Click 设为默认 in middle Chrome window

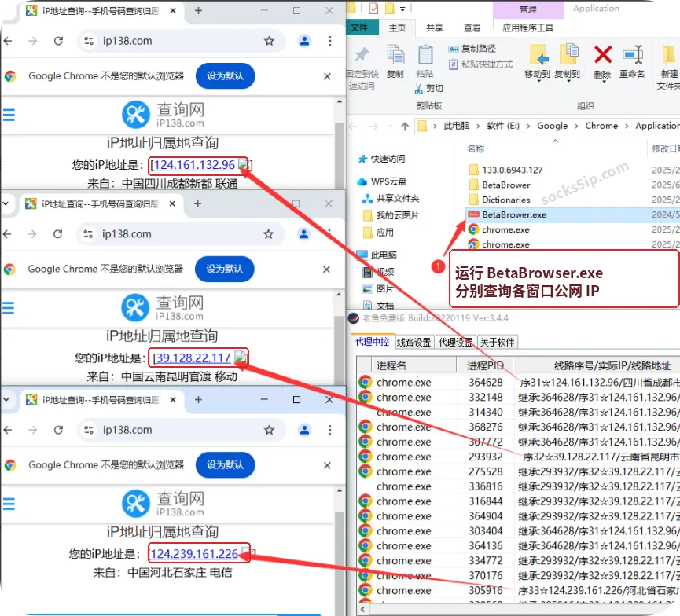[x=224, y=269]
